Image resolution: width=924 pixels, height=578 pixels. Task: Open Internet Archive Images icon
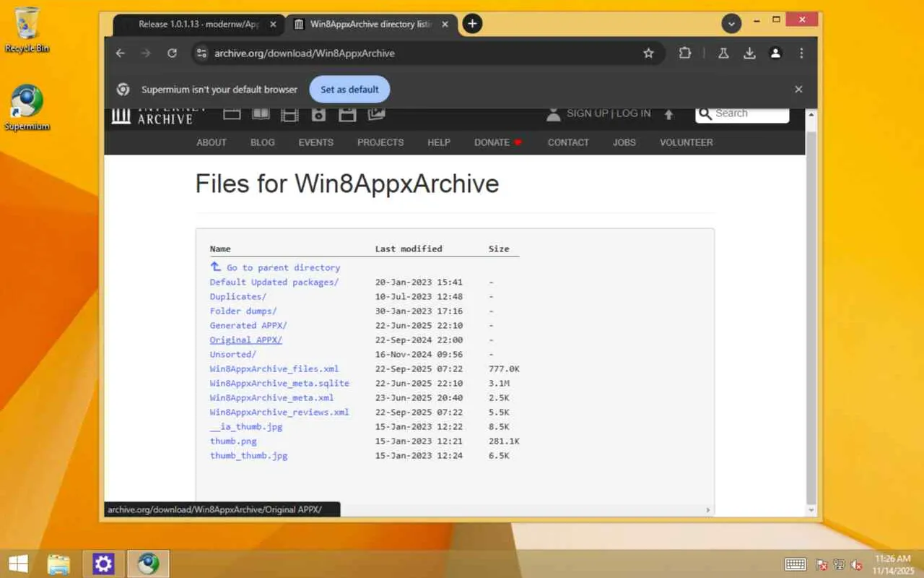click(376, 113)
